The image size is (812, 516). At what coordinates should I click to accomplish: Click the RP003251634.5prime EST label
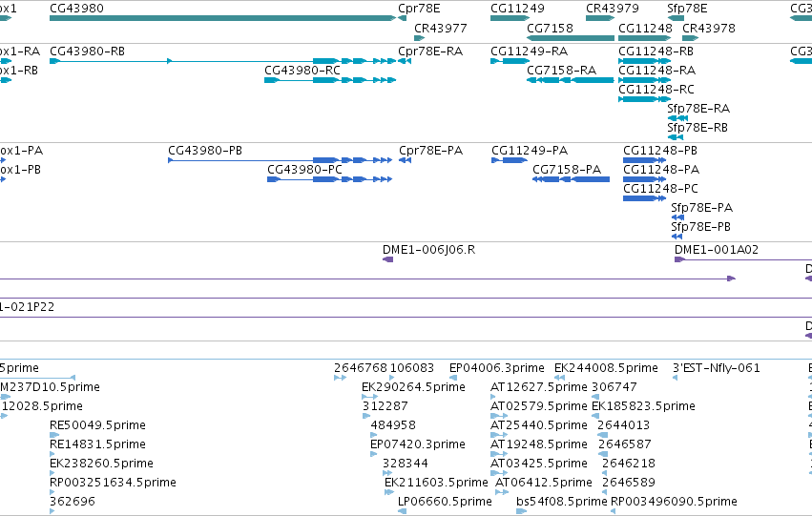[x=113, y=483]
